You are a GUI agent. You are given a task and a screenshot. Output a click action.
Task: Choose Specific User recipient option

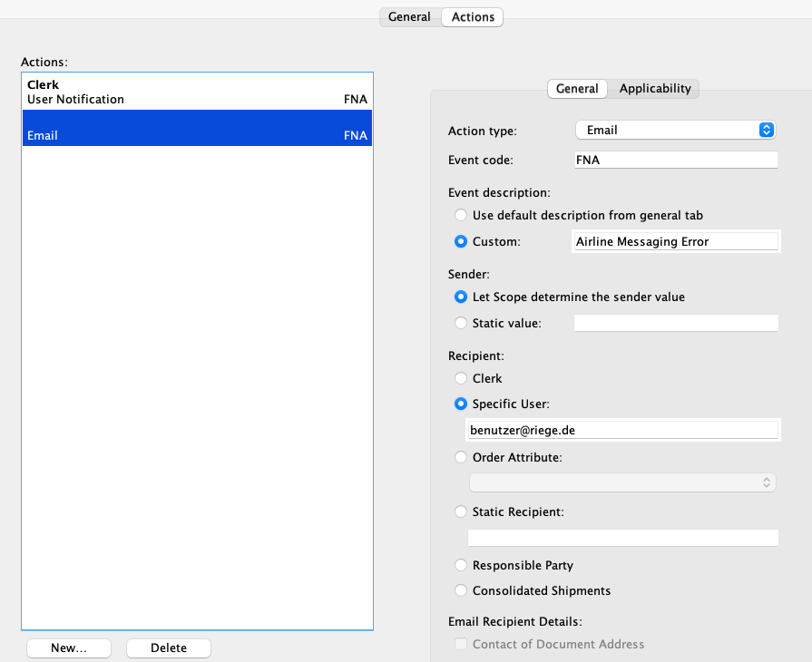461,404
